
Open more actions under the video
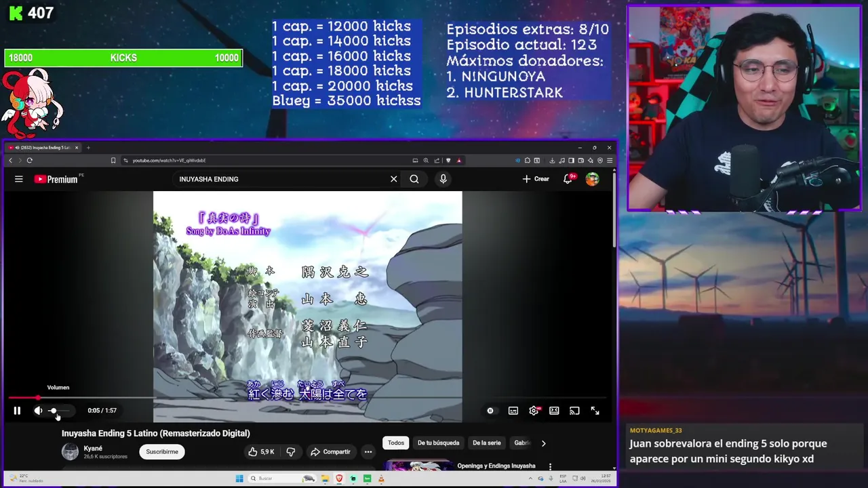[368, 452]
